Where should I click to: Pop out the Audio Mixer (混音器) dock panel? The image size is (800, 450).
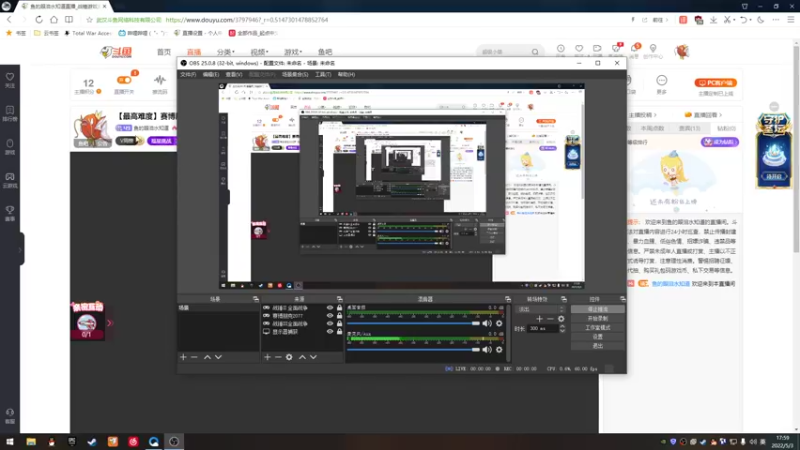pos(508,299)
